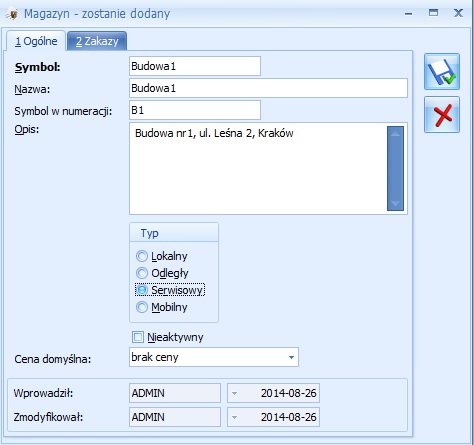
Task: Minimize the Magazyn window
Action: pos(408,14)
